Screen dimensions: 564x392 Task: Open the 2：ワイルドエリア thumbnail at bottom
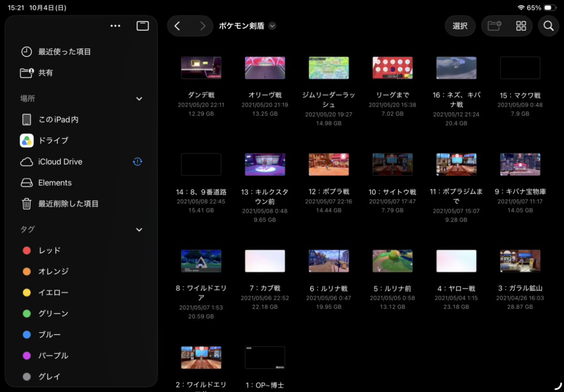(201, 358)
